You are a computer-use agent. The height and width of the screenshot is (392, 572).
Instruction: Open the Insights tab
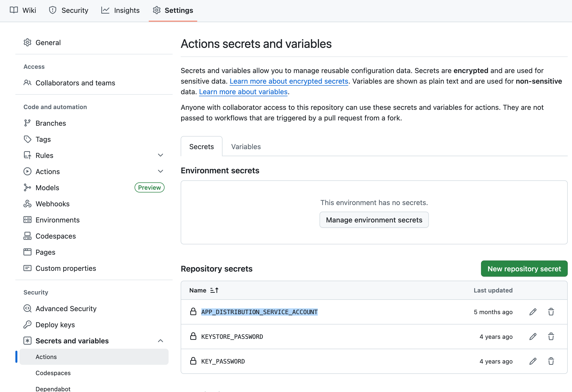coord(120,10)
